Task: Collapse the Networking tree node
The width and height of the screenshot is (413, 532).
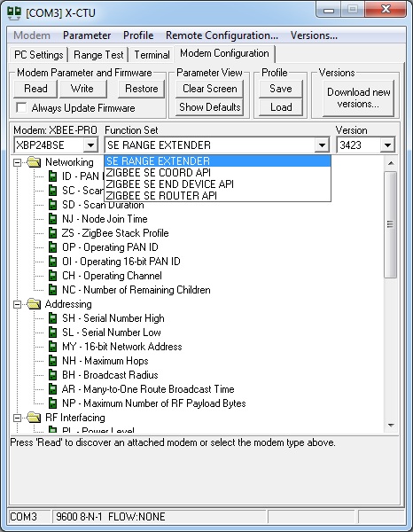Action: pos(17,163)
